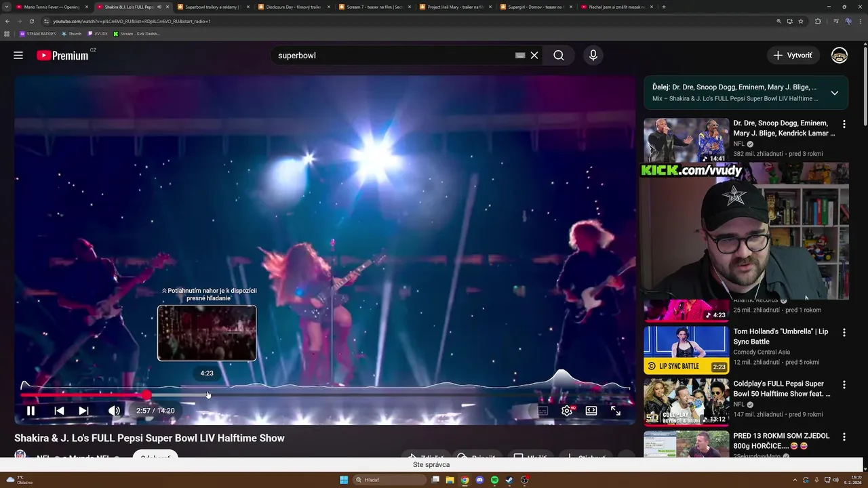
Task: Open Chrome extensions puzzle icon
Action: (818, 21)
